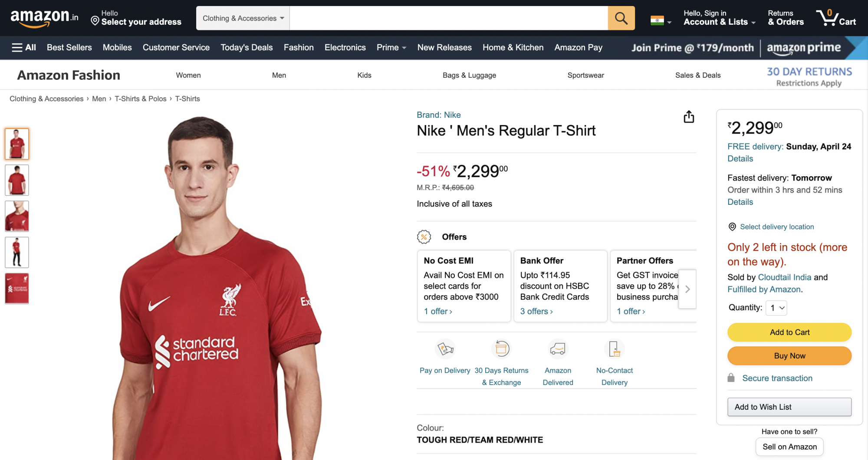Click the Add to Cart button

(x=789, y=332)
